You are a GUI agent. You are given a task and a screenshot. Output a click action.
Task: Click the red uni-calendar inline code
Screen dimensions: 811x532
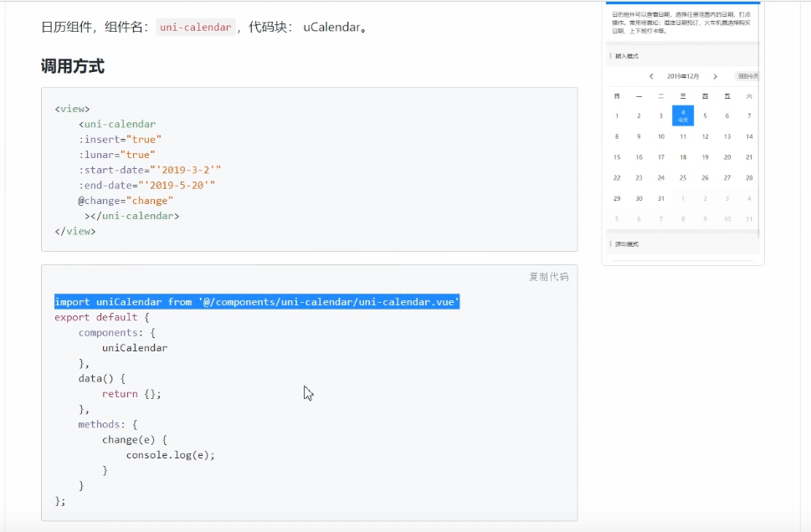pos(196,28)
